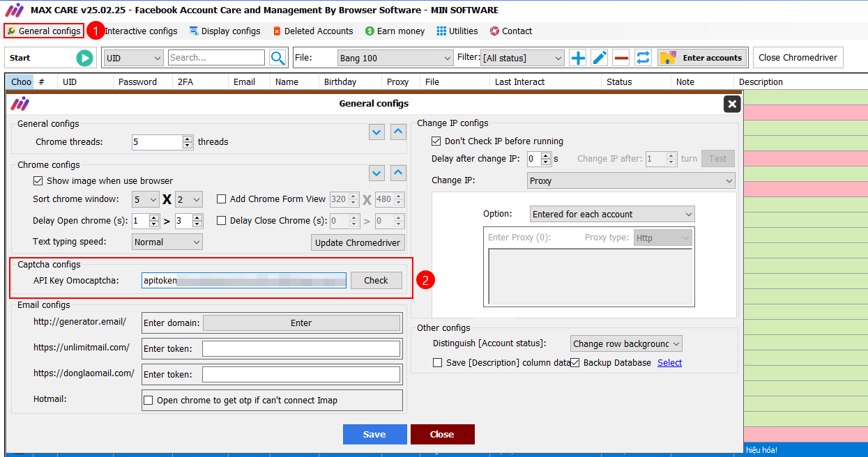Toggle Don't Check IP before running
868x457 pixels.
[436, 141]
